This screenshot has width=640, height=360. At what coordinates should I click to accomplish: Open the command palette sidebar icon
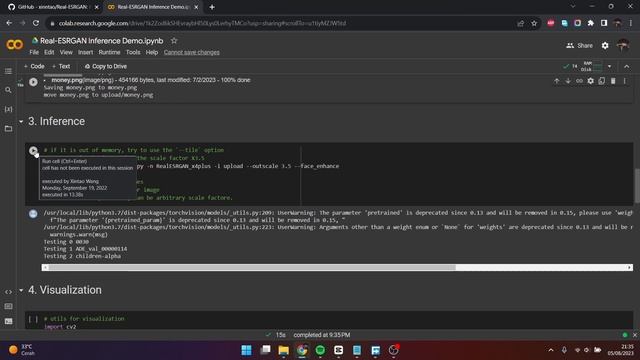point(8,306)
